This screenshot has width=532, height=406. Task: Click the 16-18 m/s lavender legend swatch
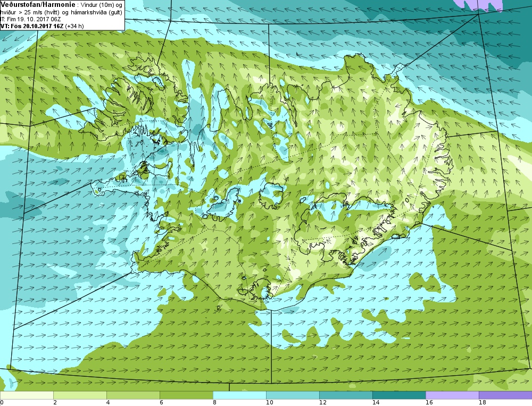click(x=452, y=395)
